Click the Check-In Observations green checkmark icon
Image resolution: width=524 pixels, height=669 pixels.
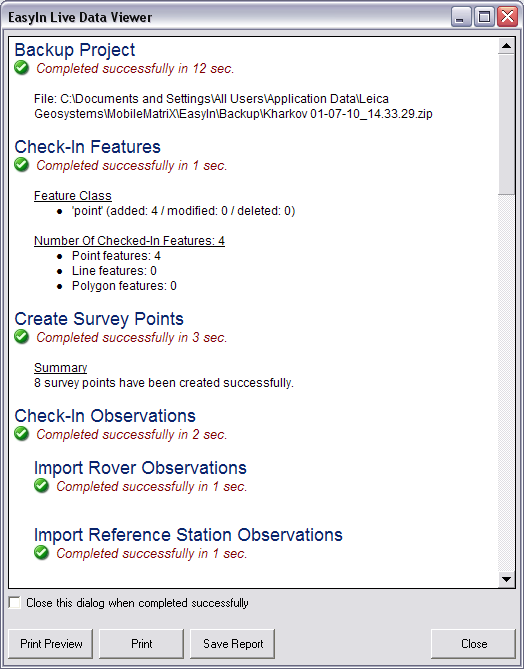click(21, 433)
